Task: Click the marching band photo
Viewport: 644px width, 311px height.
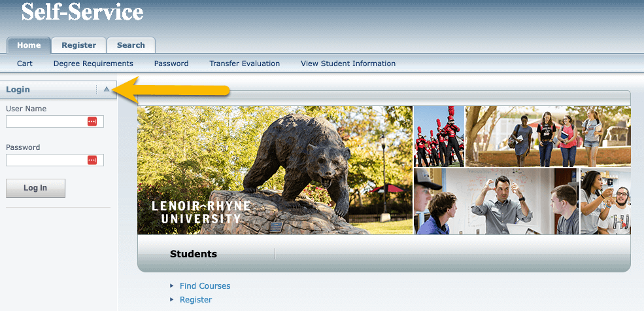Action: pos(439,137)
